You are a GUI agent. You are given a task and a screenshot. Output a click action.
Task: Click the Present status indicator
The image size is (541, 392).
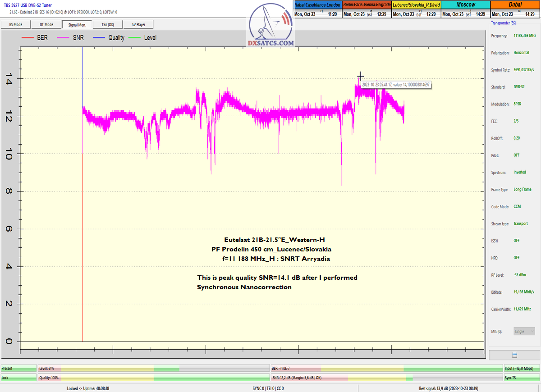[x=18, y=368]
